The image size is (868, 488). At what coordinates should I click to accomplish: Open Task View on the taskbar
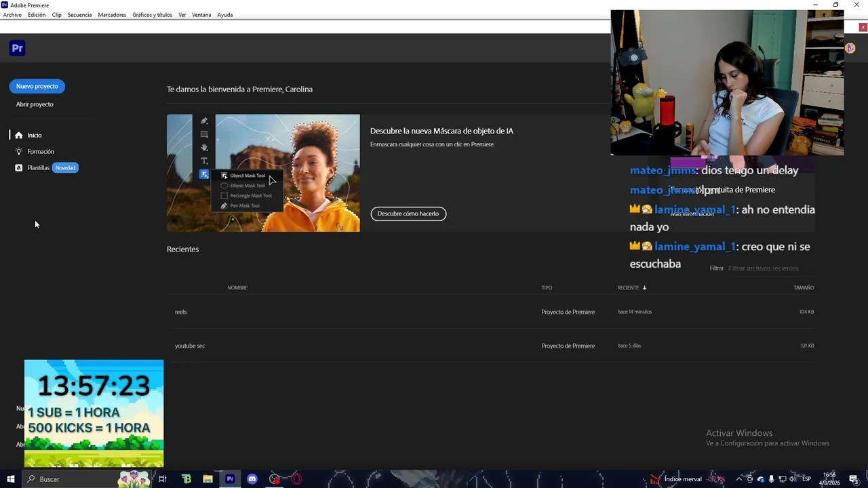tap(163, 479)
